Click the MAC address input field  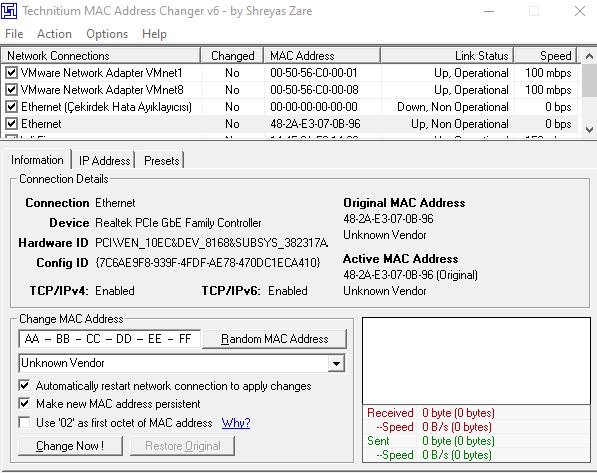(109, 339)
